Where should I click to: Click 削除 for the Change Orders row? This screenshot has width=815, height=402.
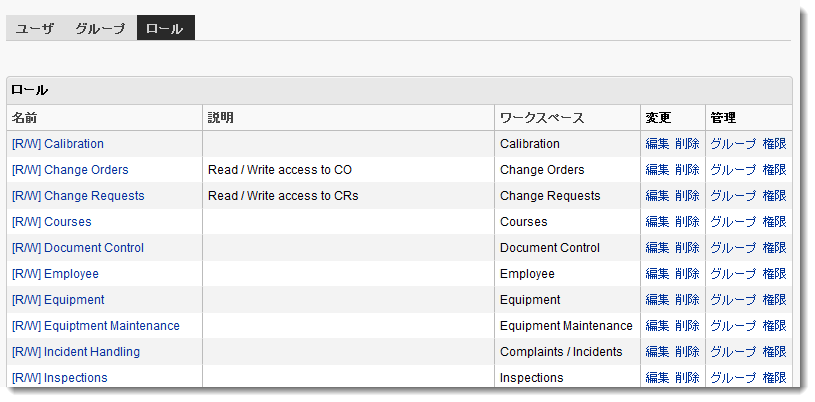click(687, 170)
